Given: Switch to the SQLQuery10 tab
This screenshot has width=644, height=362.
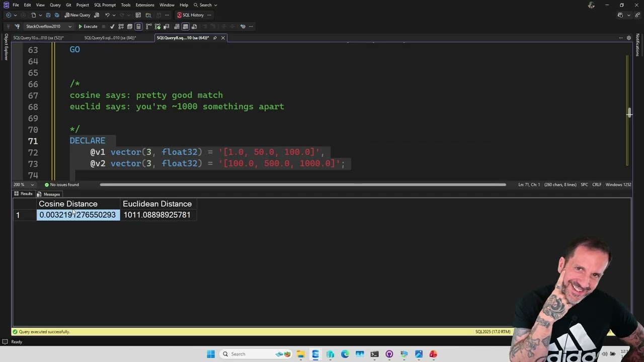Looking at the screenshot, I should (x=38, y=38).
